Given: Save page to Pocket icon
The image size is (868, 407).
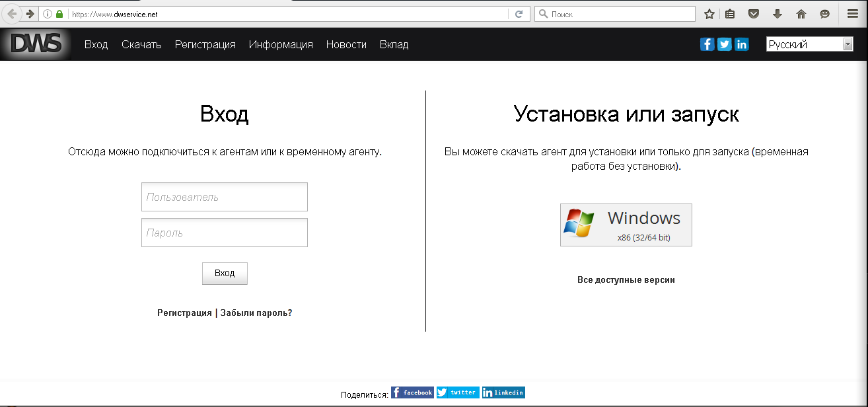Looking at the screenshot, I should (x=753, y=14).
